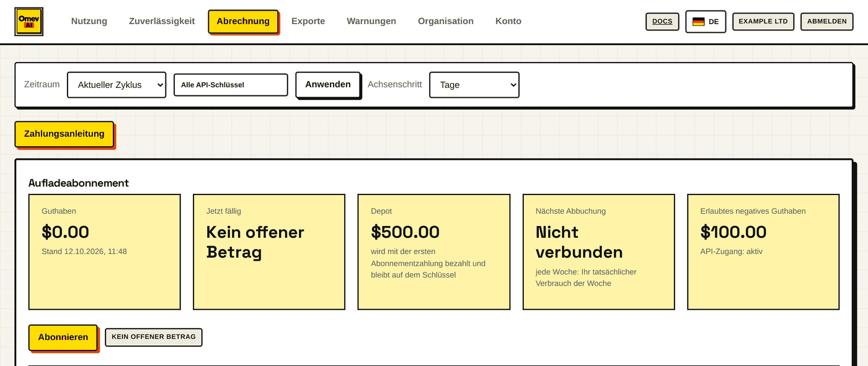
Task: Click the text 'API-Zugang: aktiv'
Action: (x=732, y=251)
